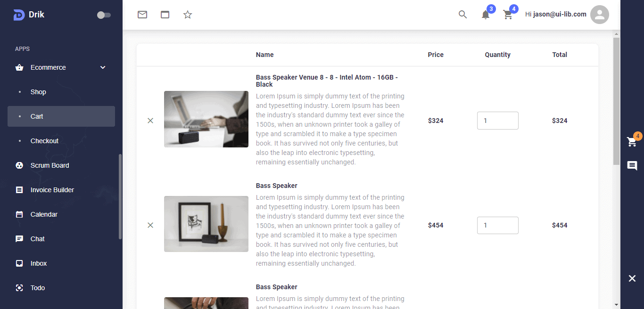This screenshot has width=644, height=309.
Task: Collapse the Ecommerce menu chevron
Action: tap(103, 67)
